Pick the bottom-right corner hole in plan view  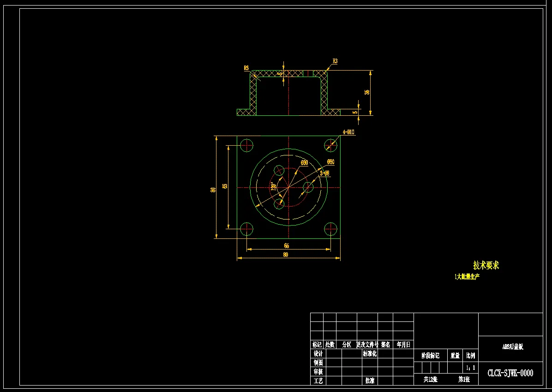(330, 229)
